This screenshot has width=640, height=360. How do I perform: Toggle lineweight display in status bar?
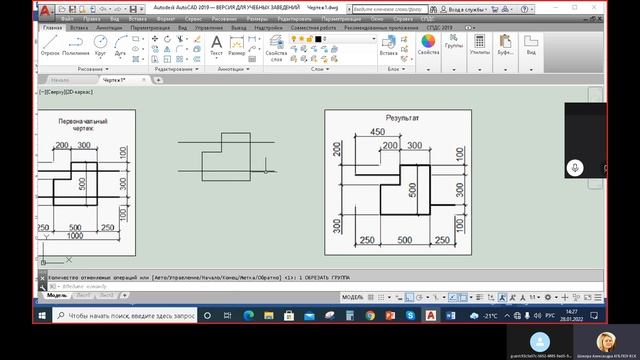click(480, 298)
